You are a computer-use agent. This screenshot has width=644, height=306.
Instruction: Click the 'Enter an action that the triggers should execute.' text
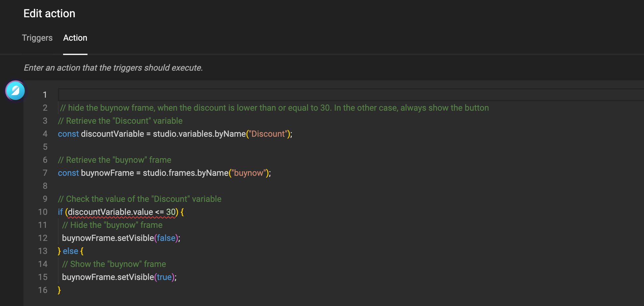113,68
